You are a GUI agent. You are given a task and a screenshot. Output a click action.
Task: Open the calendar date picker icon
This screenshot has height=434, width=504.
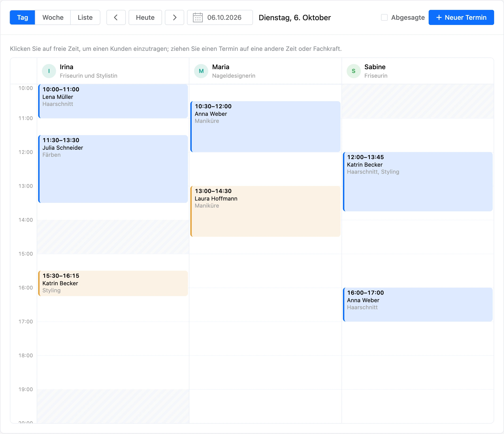[198, 17]
